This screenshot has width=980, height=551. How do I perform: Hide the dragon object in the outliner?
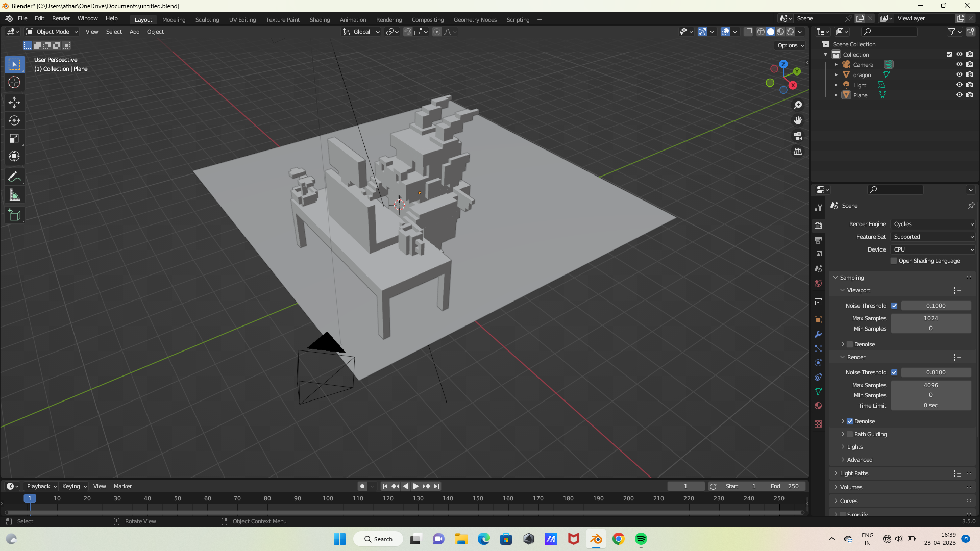[x=959, y=74]
